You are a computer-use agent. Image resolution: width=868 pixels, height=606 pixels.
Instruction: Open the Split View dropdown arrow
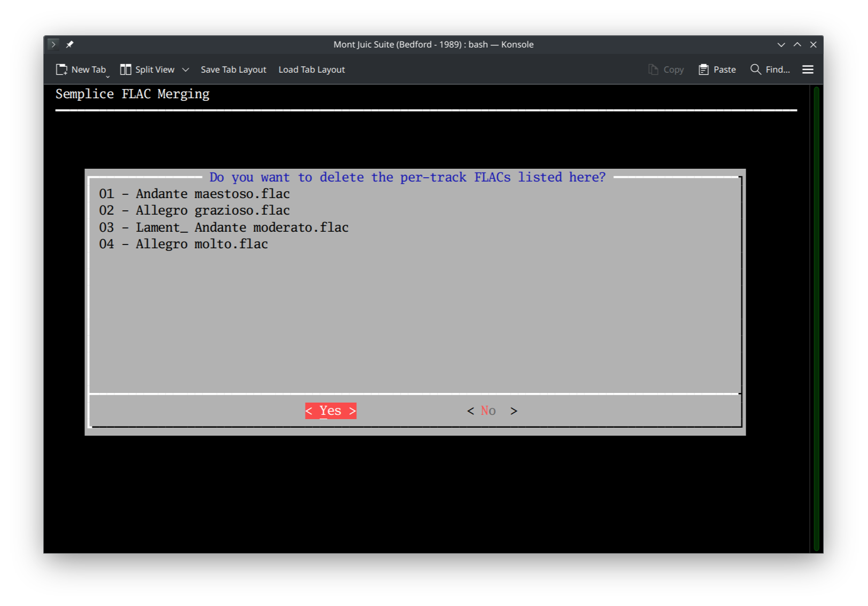click(x=185, y=69)
